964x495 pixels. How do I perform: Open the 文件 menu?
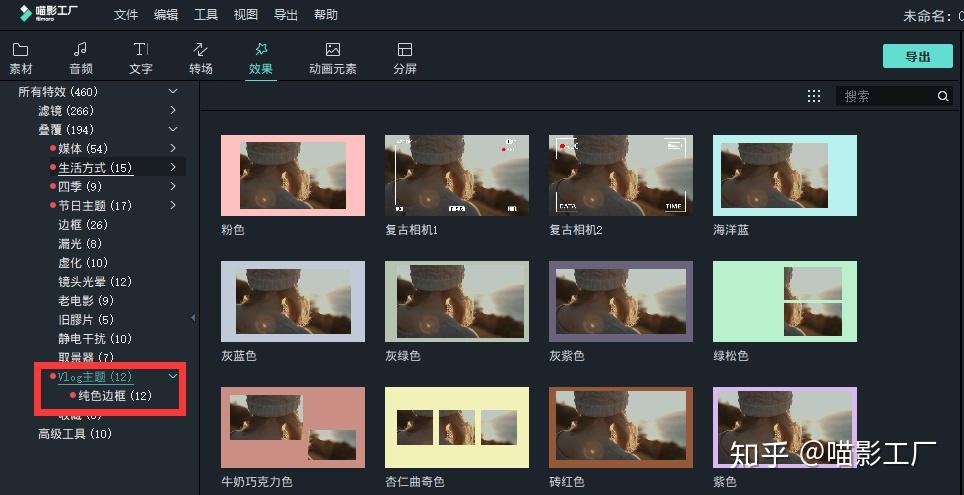tap(125, 15)
